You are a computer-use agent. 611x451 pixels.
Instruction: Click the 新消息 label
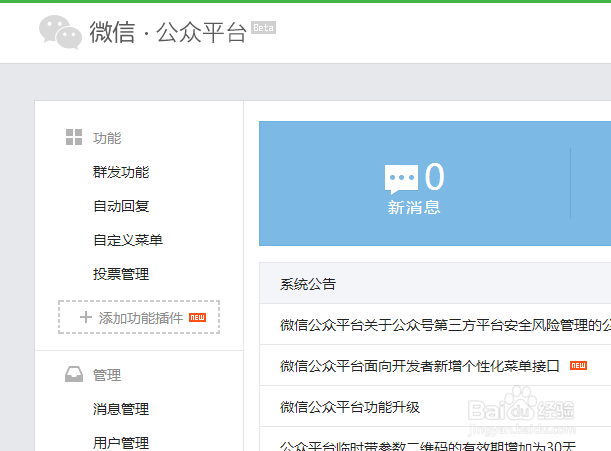pyautogui.click(x=414, y=207)
